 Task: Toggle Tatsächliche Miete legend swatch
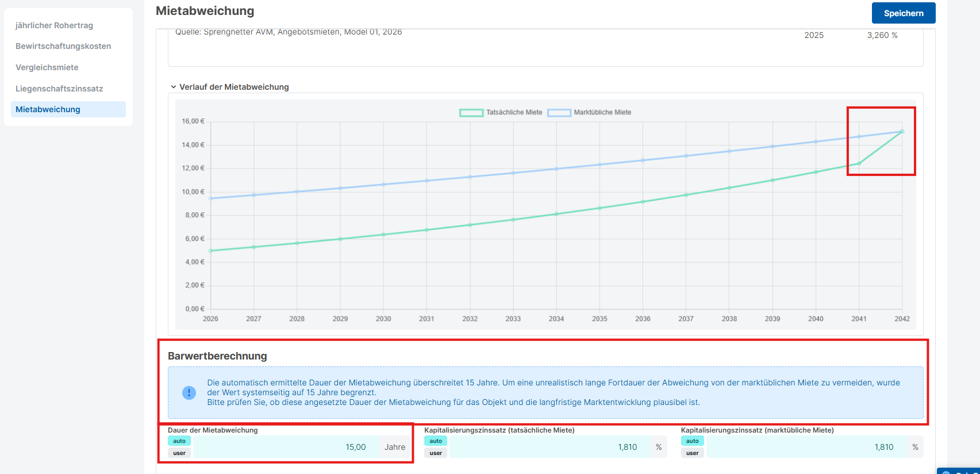point(471,113)
